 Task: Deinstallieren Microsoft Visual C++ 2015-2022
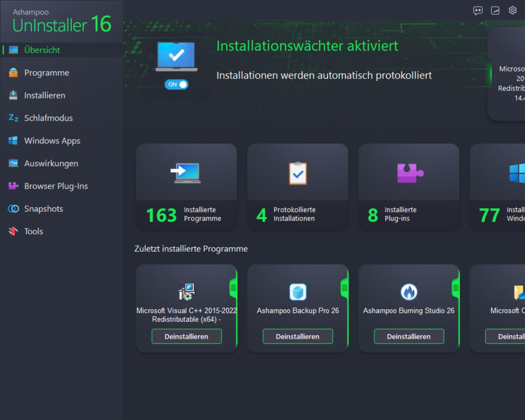tap(186, 337)
